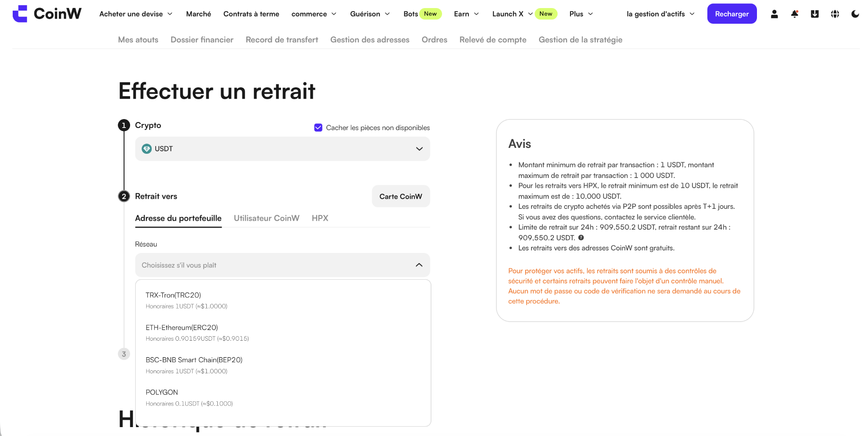Screen dimensions: 868x436
Task: Expand the Earn menu
Action: 467,14
